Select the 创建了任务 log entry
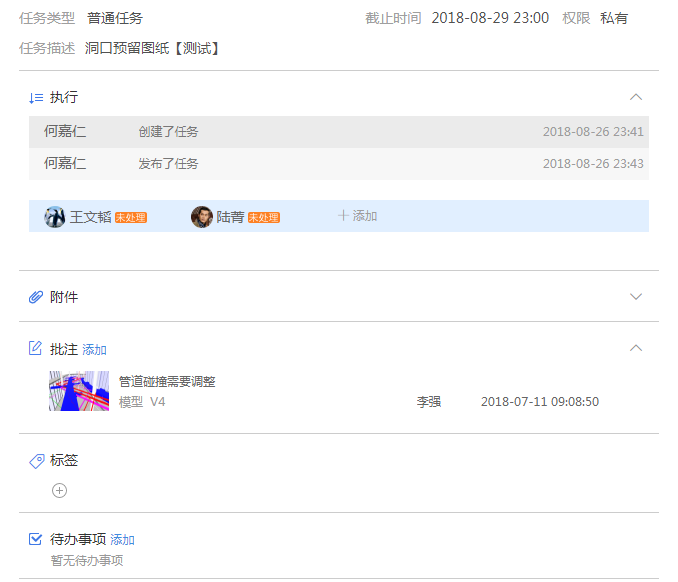This screenshot has height=582, width=678. point(168,132)
